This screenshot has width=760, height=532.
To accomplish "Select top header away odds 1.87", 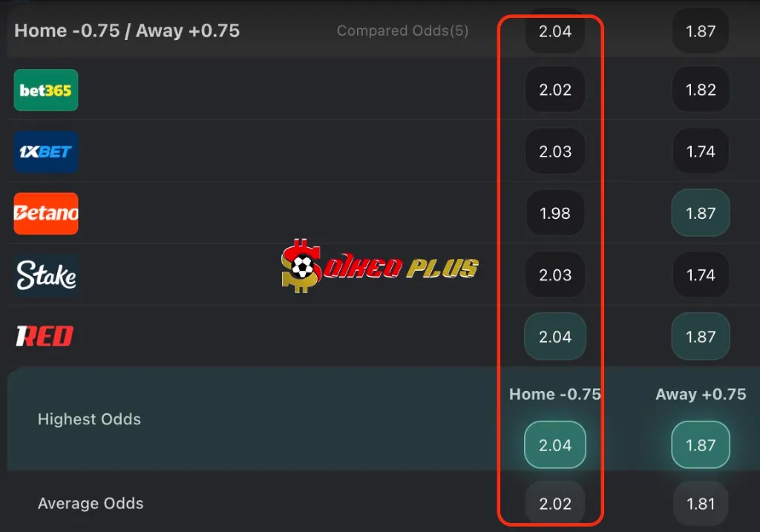I will (701, 31).
